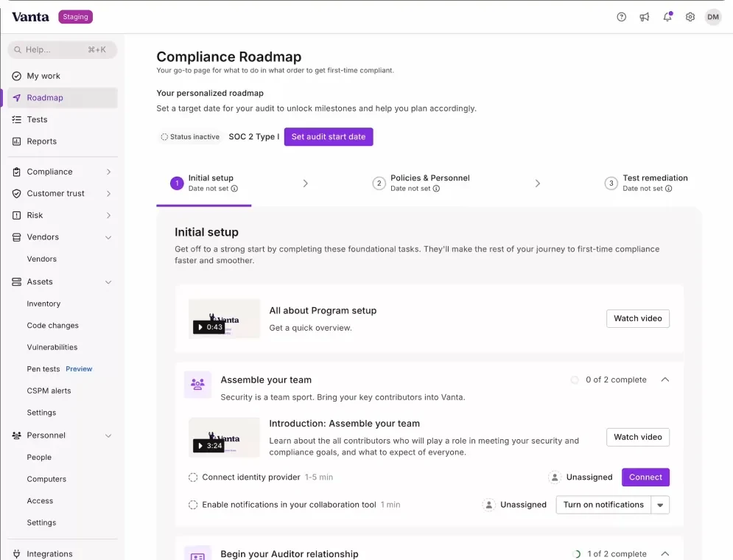The height and width of the screenshot is (560, 733).
Task: Click info icon under Policies & Personnel
Action: [436, 189]
